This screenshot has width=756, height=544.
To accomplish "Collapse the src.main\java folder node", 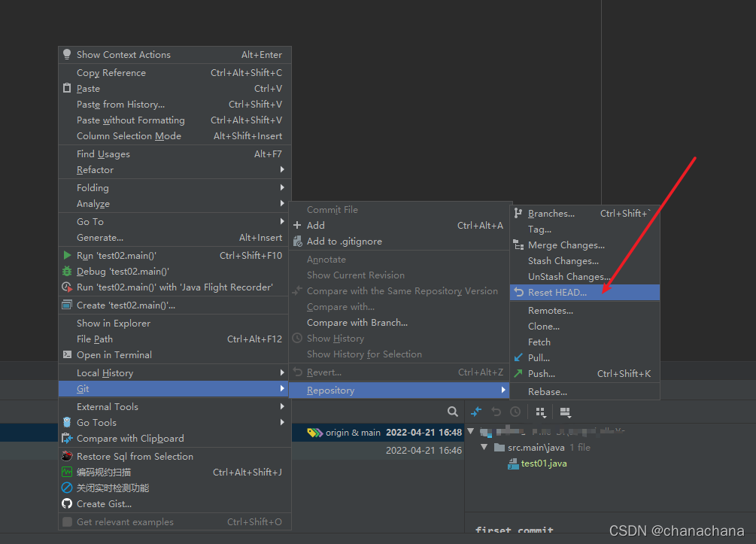I will click(484, 447).
